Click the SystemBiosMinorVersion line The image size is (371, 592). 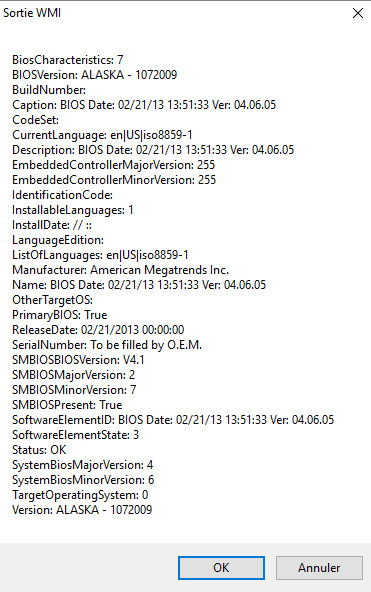(83, 480)
